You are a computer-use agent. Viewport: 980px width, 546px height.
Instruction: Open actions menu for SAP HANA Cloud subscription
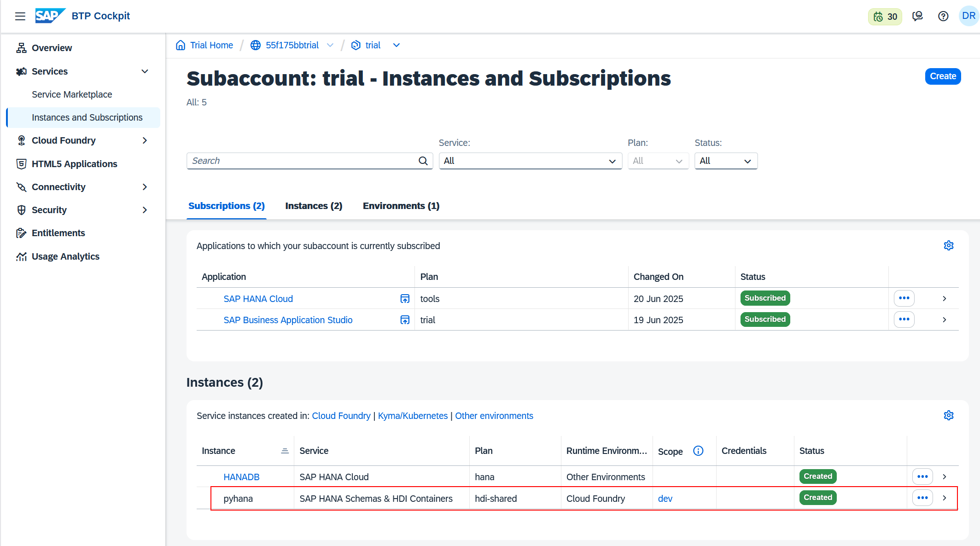[x=904, y=298]
